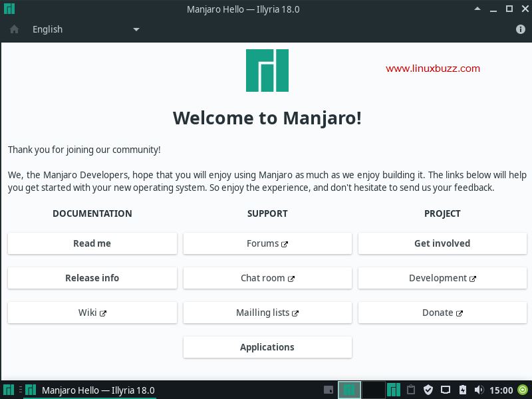
Task: Click the 15:00 clock
Action: coord(501,390)
